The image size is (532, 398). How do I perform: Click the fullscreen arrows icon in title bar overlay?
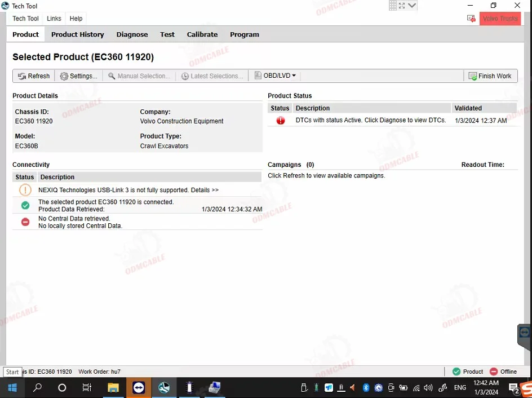point(402,6)
